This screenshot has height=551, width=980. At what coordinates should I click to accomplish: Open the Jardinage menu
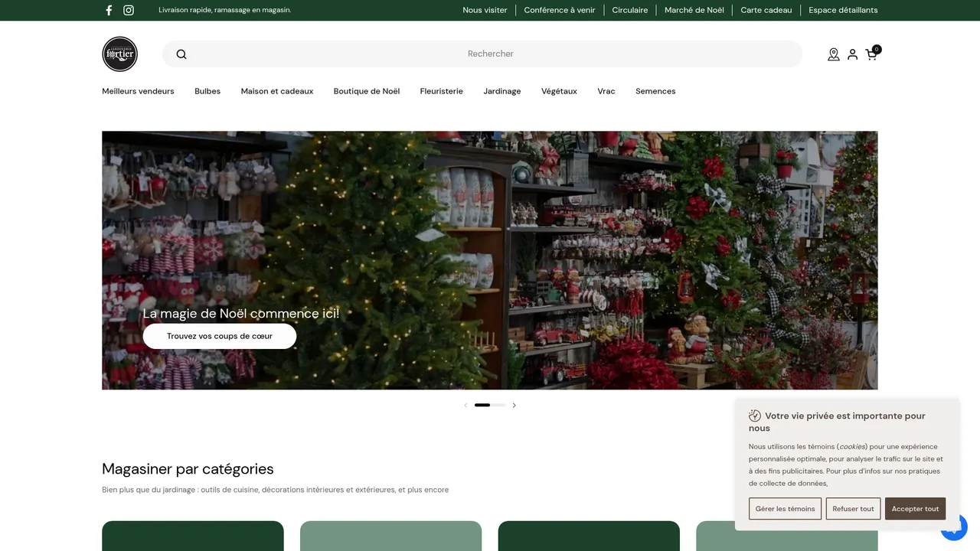click(502, 91)
